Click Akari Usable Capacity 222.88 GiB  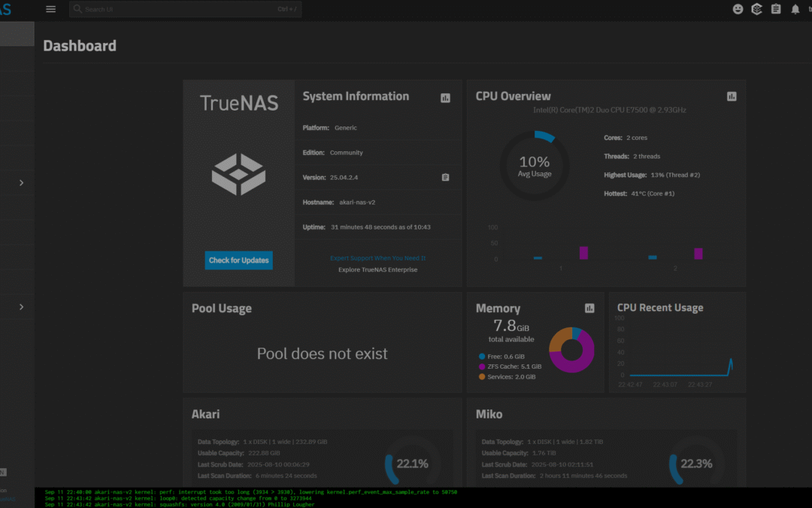click(x=239, y=453)
